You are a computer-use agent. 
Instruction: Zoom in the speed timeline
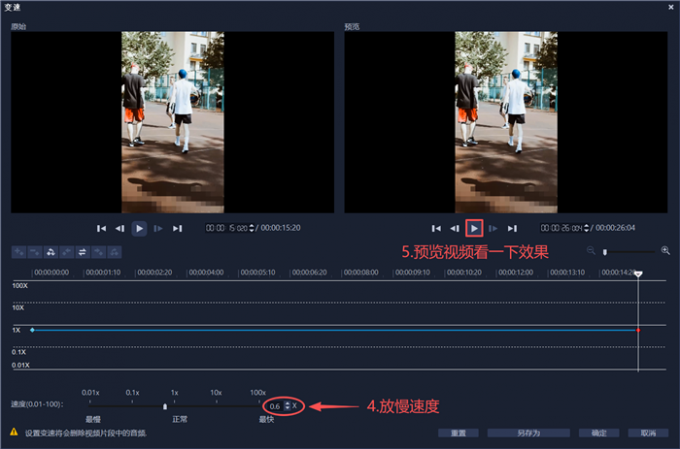point(665,250)
